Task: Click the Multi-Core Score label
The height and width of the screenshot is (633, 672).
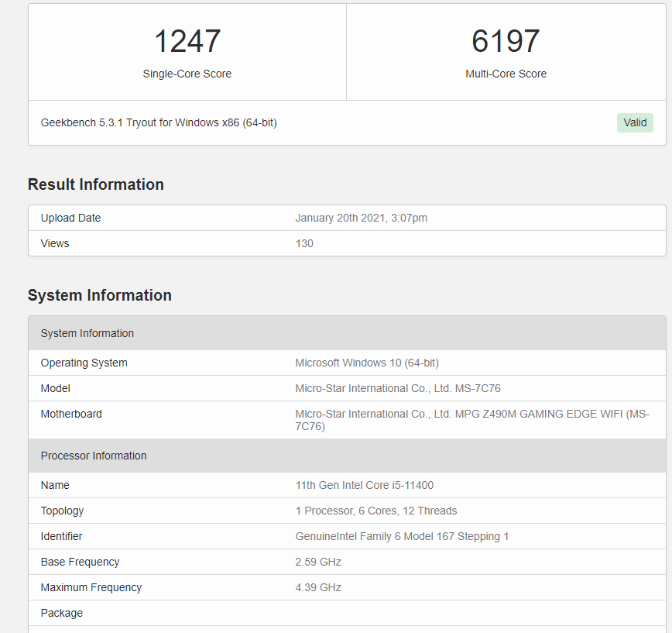Action: pos(506,74)
